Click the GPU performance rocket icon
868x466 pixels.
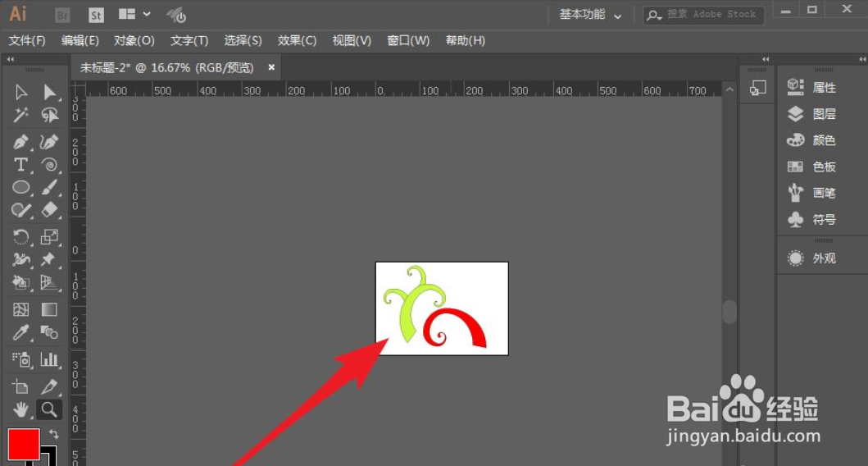point(176,15)
